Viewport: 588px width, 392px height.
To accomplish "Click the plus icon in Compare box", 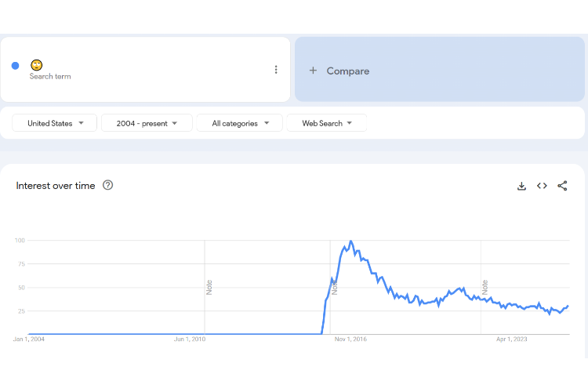I will click(x=313, y=71).
